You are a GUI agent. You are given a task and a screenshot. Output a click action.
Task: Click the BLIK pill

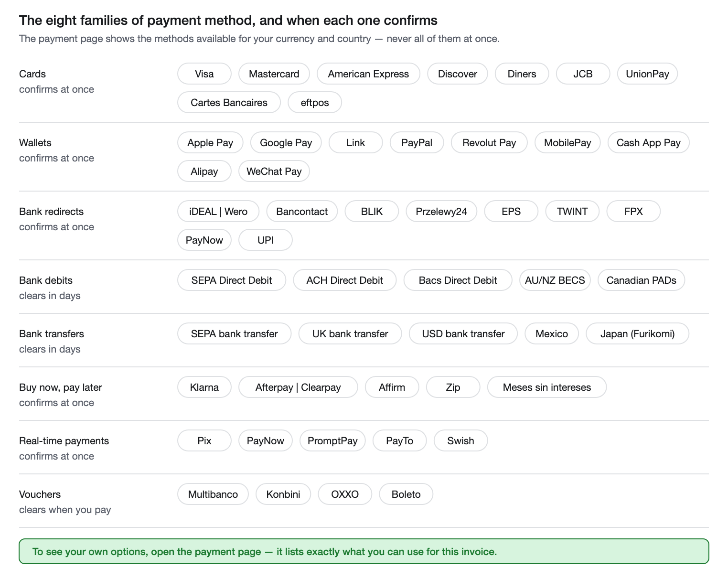point(372,211)
